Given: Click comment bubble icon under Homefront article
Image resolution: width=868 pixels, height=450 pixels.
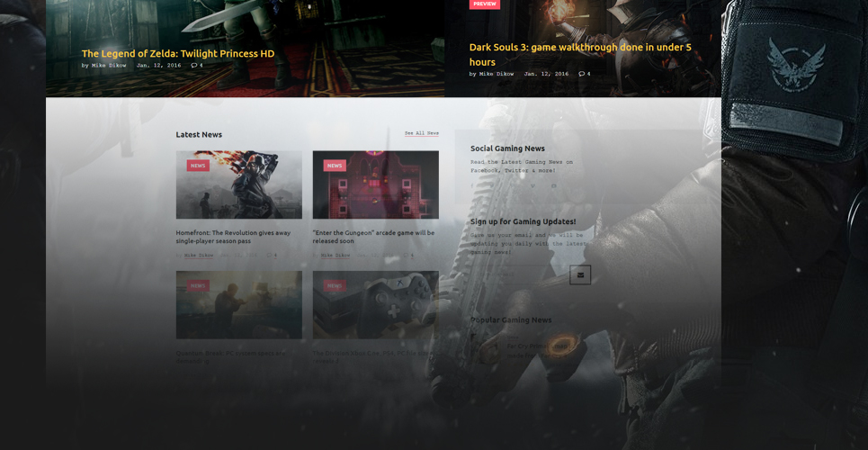Looking at the screenshot, I should pos(269,256).
